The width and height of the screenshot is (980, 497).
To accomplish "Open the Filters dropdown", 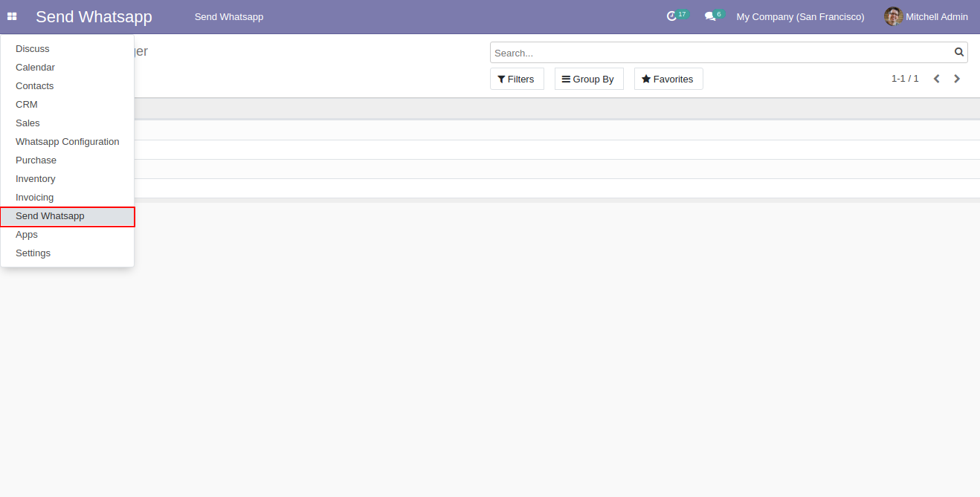I will coord(517,79).
